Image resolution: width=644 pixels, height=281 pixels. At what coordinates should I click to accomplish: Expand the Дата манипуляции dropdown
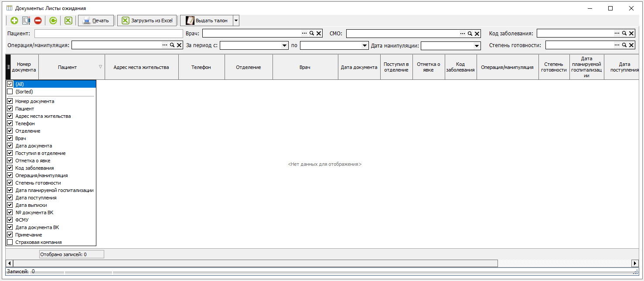[x=477, y=45]
